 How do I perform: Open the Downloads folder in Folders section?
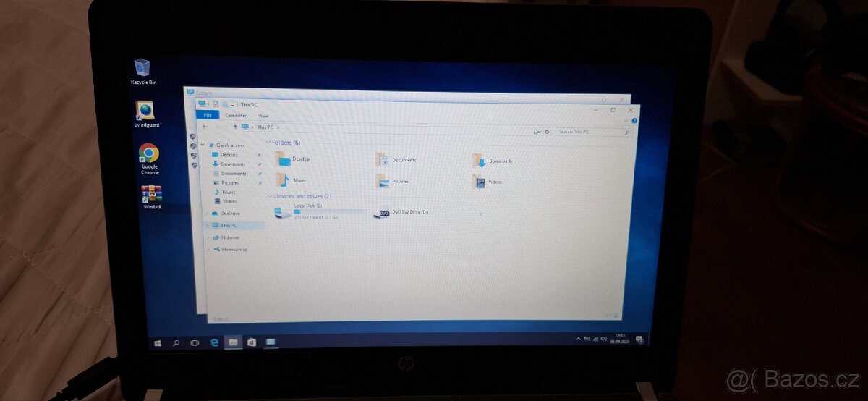tap(493, 160)
